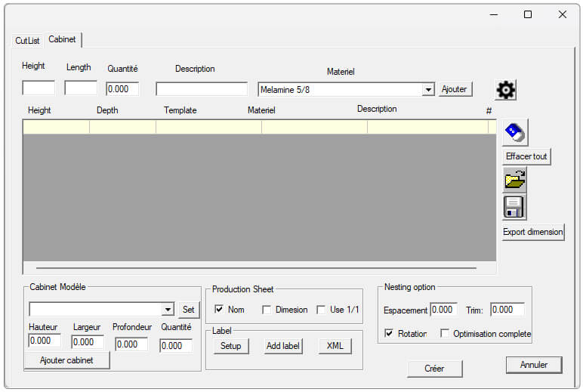Switch to the CutList tab
583x392 pixels.
point(27,41)
